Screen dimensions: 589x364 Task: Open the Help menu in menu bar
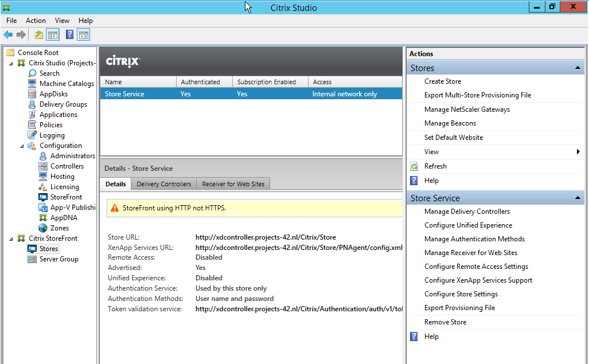coord(85,21)
